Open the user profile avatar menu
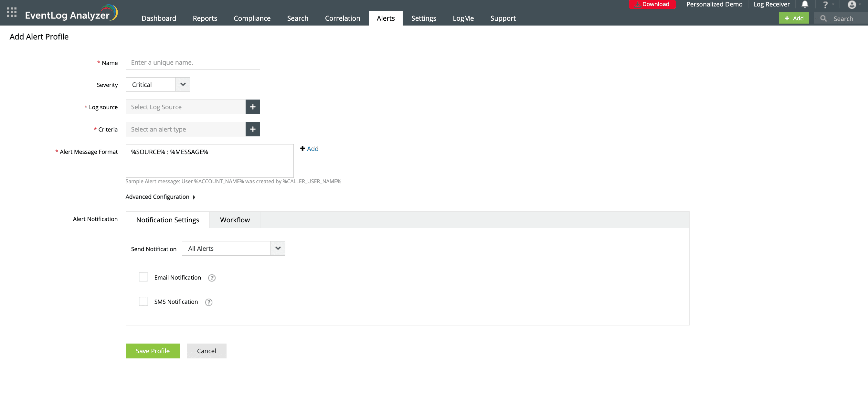This screenshot has width=868, height=393. pyautogui.click(x=852, y=5)
